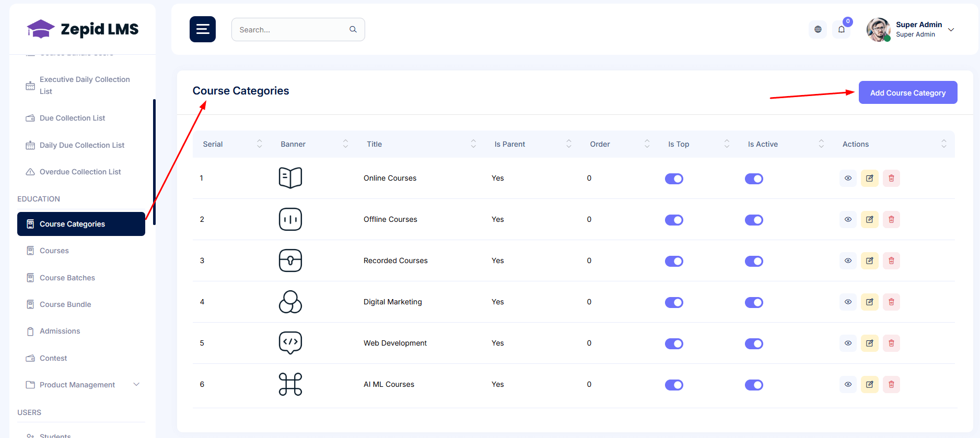Open Contest page
The height and width of the screenshot is (438, 980).
pos(81,358)
